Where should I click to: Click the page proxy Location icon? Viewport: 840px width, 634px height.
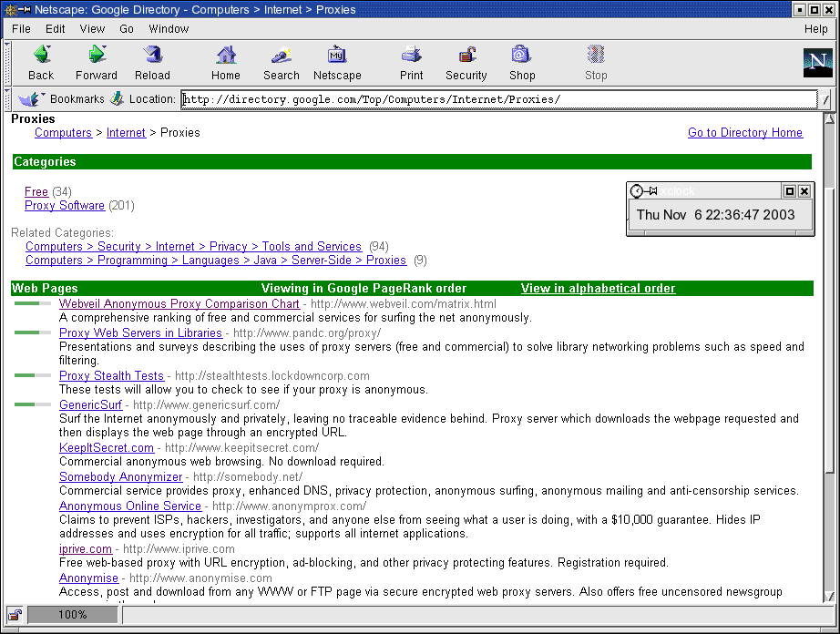(117, 98)
